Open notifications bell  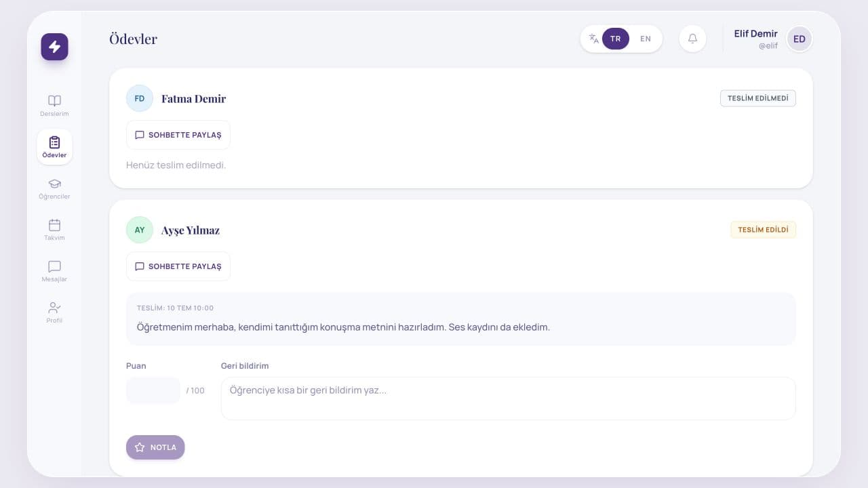coord(692,39)
